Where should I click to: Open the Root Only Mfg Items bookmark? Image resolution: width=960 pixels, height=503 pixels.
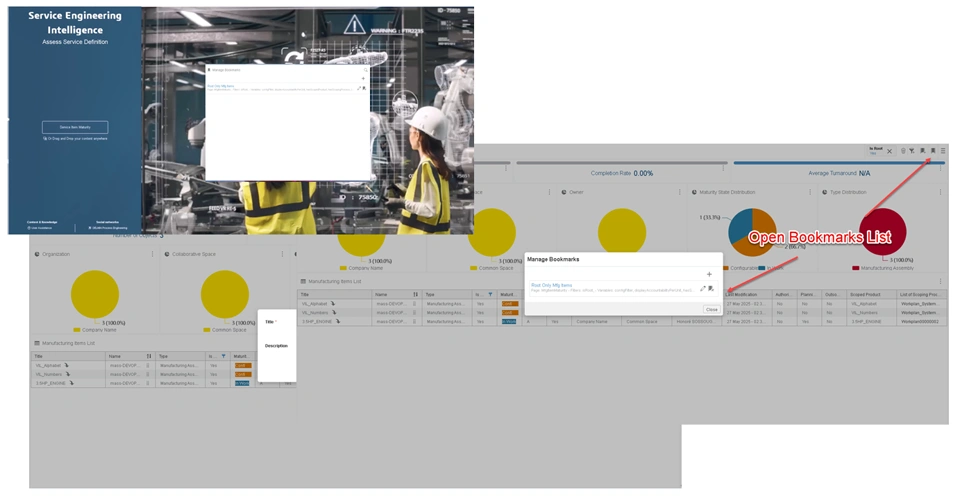pos(551,285)
